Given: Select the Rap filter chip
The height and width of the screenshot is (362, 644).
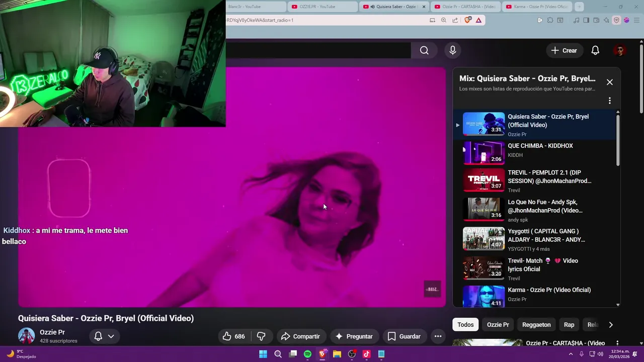Looking at the screenshot, I should pos(569,325).
